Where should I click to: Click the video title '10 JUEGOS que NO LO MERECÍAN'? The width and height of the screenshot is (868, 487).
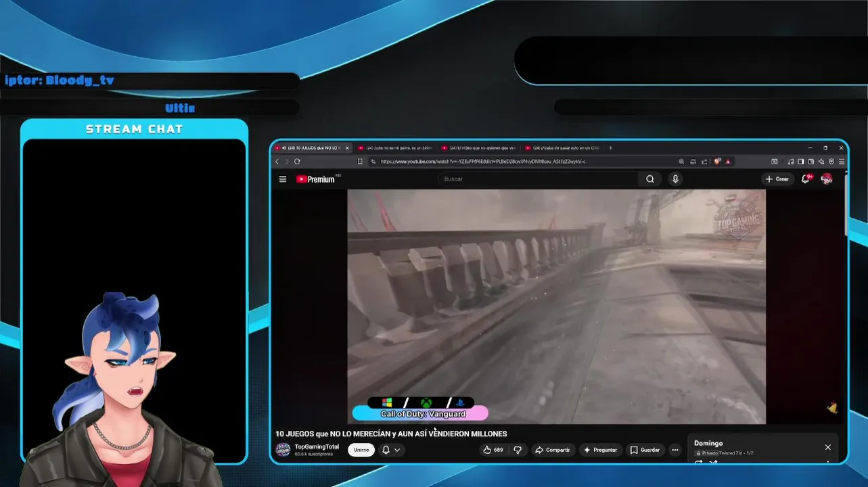391,434
